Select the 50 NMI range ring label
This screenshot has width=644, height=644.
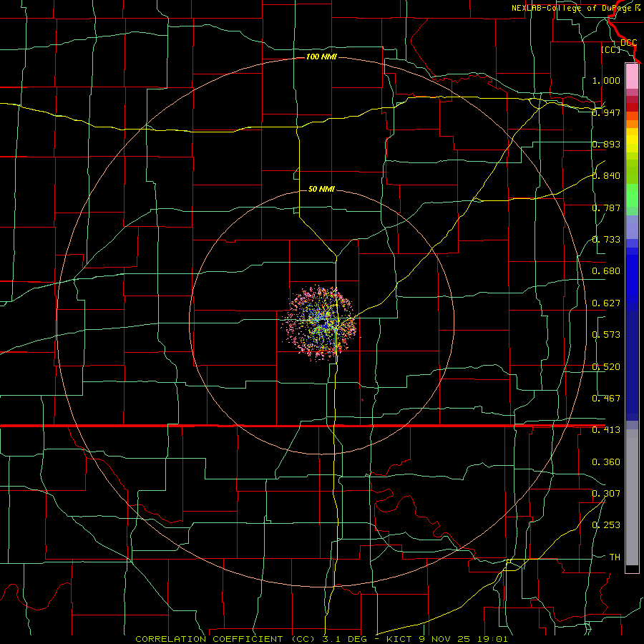click(321, 189)
